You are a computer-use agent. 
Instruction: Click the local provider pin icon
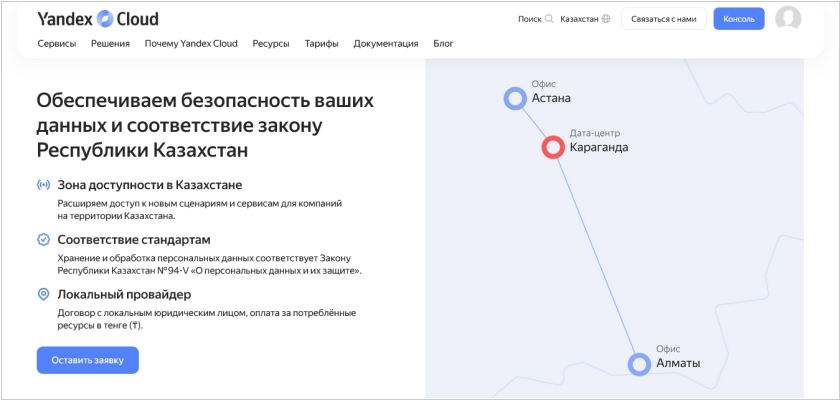43,294
